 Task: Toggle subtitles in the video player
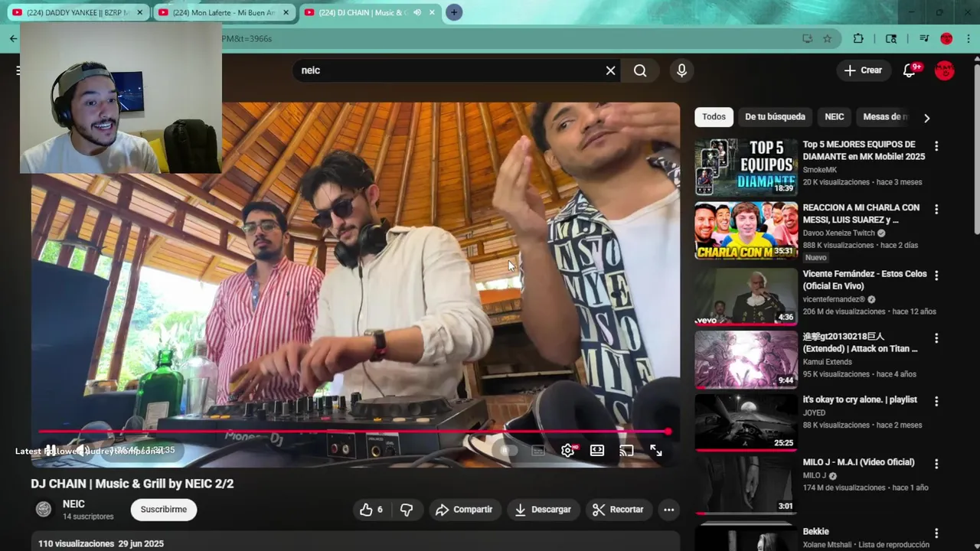538,451
